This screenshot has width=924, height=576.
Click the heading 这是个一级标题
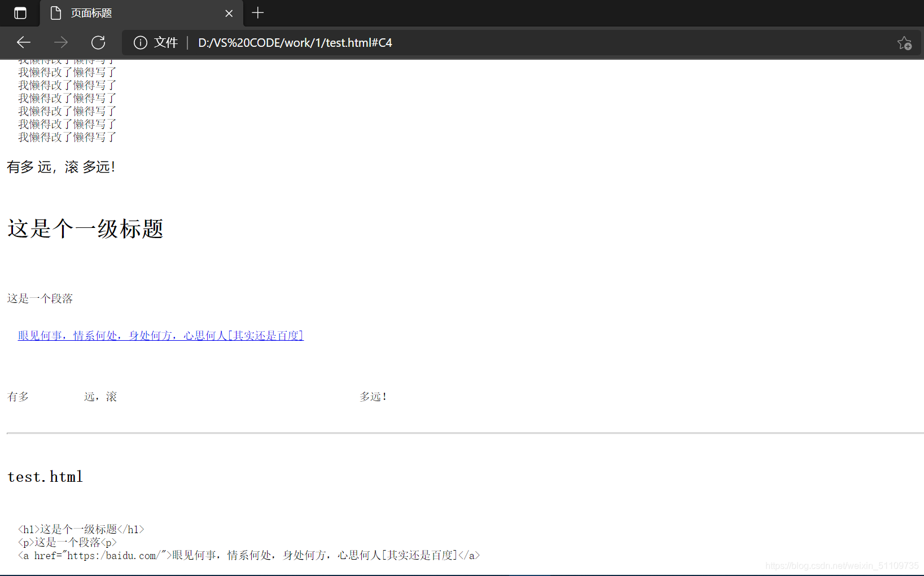pos(85,229)
